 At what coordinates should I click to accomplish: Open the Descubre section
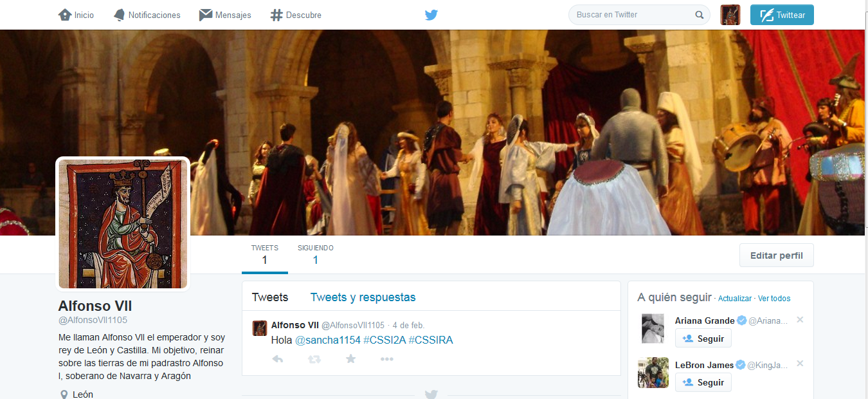click(x=296, y=15)
